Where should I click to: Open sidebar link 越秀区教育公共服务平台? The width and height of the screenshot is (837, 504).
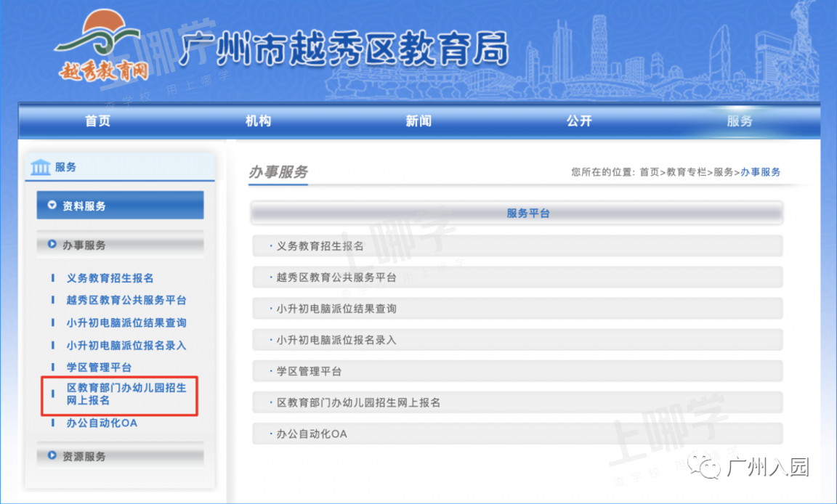point(126,300)
